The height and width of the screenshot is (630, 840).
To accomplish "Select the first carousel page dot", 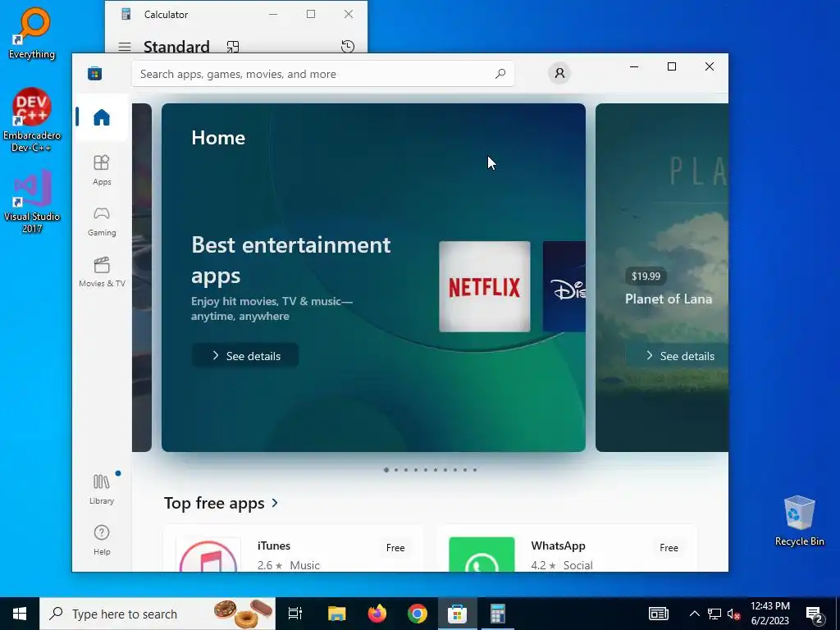I will pos(386,470).
